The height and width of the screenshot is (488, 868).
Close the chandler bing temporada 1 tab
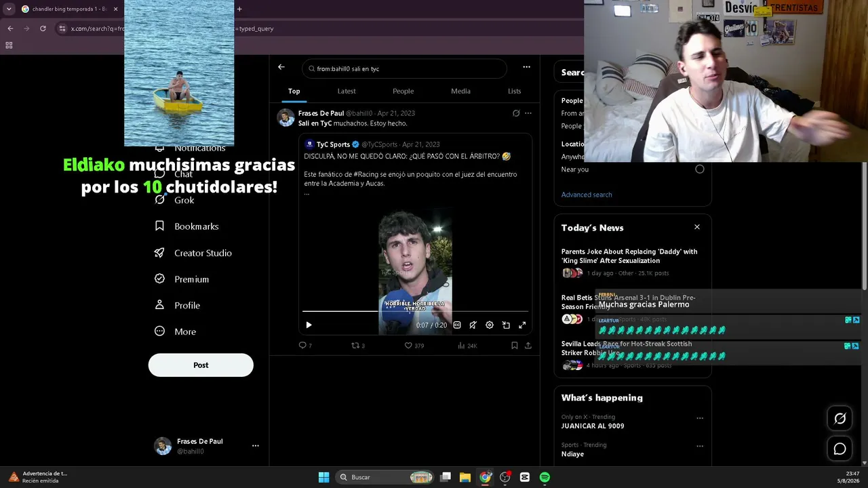[x=115, y=9]
